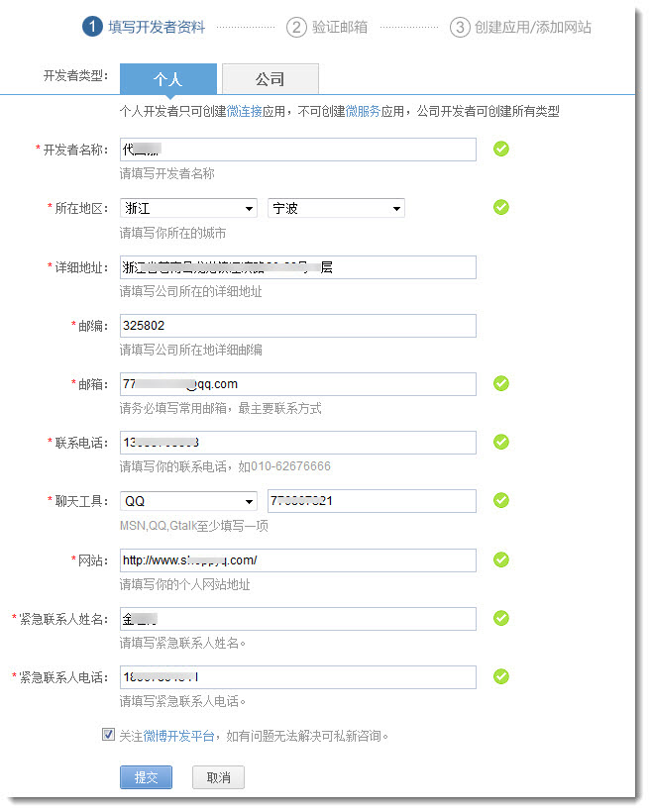
Task: Click green checkmark beside 聊天工具 row
Action: point(501,500)
